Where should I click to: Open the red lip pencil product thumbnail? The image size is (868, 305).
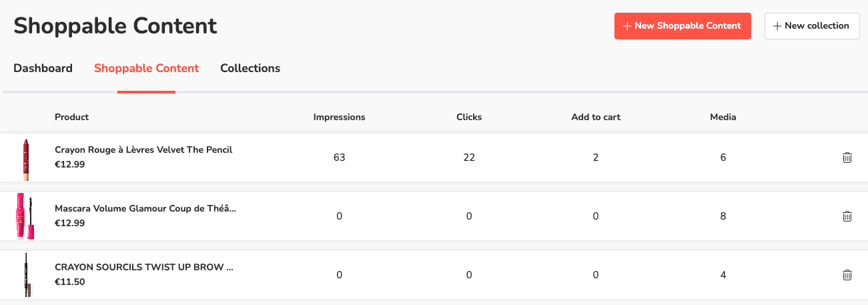(x=26, y=159)
